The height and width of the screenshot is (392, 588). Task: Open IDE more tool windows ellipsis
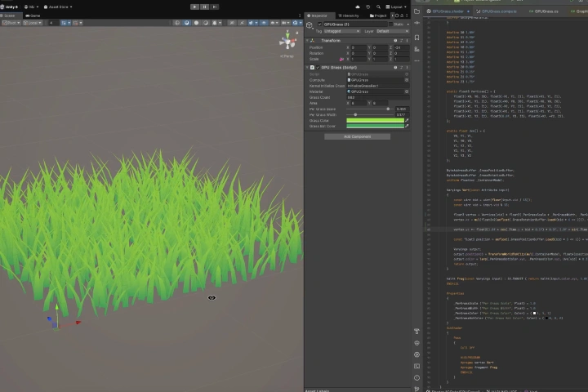click(x=416, y=60)
